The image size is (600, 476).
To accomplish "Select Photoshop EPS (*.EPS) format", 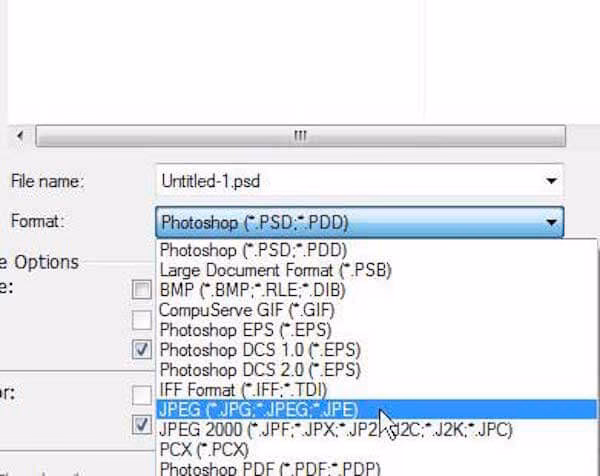I will (376, 330).
